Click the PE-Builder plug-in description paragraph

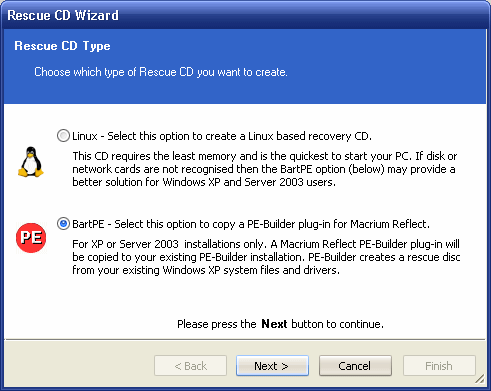click(x=266, y=257)
